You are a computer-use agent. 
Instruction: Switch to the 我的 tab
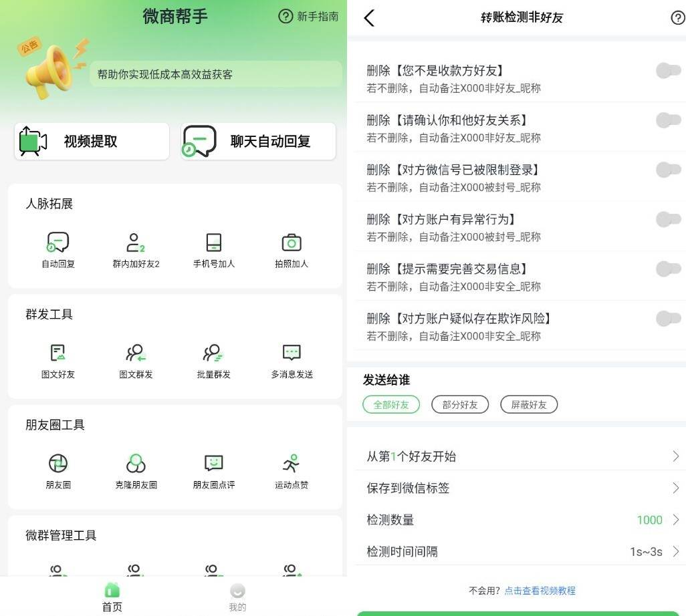click(237, 597)
